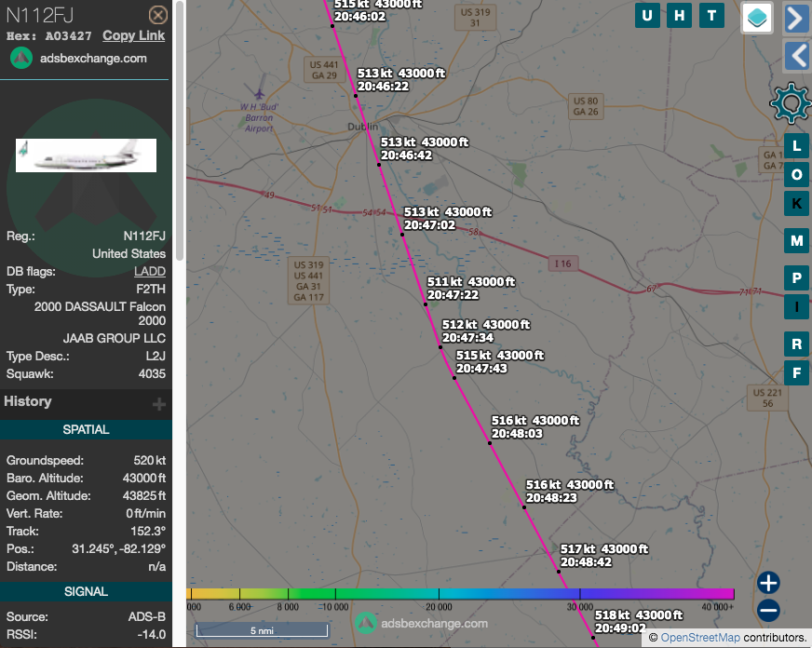Screen dimensions: 812x648
Task: Toggle the U map button
Action: click(647, 16)
